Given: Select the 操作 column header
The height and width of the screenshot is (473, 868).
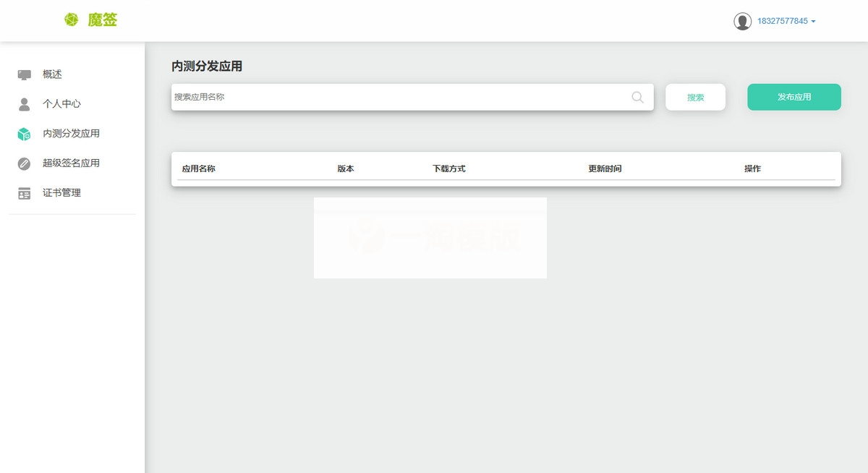Looking at the screenshot, I should coord(752,168).
